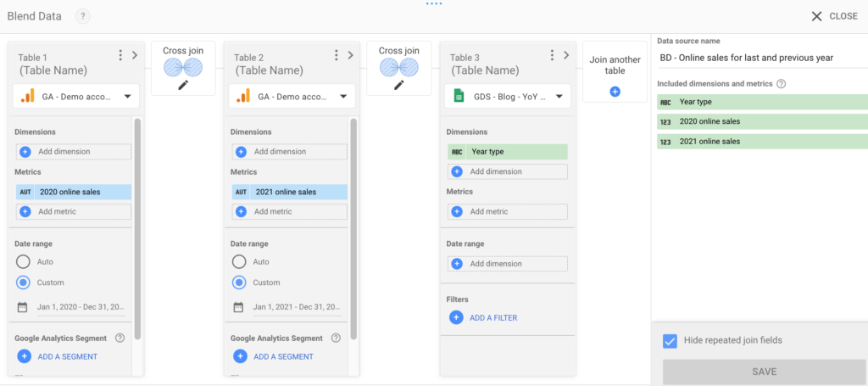The height and width of the screenshot is (386, 868).
Task: Open Table 1 Google Analytics Segment help
Action: pyautogui.click(x=120, y=338)
